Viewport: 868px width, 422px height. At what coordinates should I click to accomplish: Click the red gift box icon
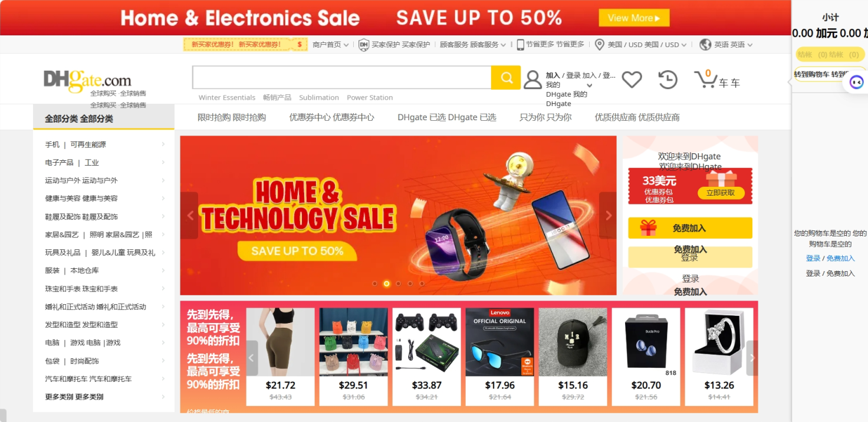(648, 228)
